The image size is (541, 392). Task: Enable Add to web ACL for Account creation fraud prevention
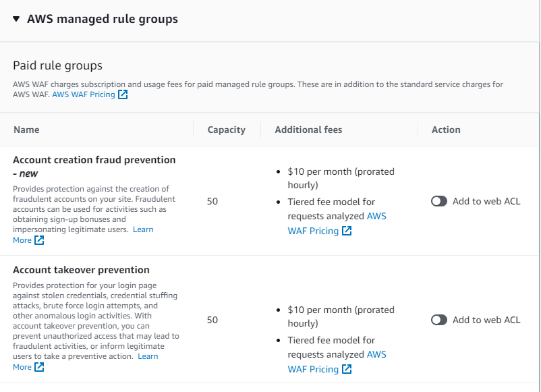[x=439, y=201]
